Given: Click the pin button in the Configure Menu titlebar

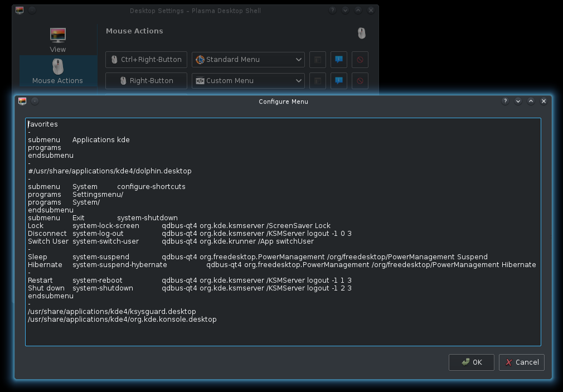Looking at the screenshot, I should (x=35, y=101).
